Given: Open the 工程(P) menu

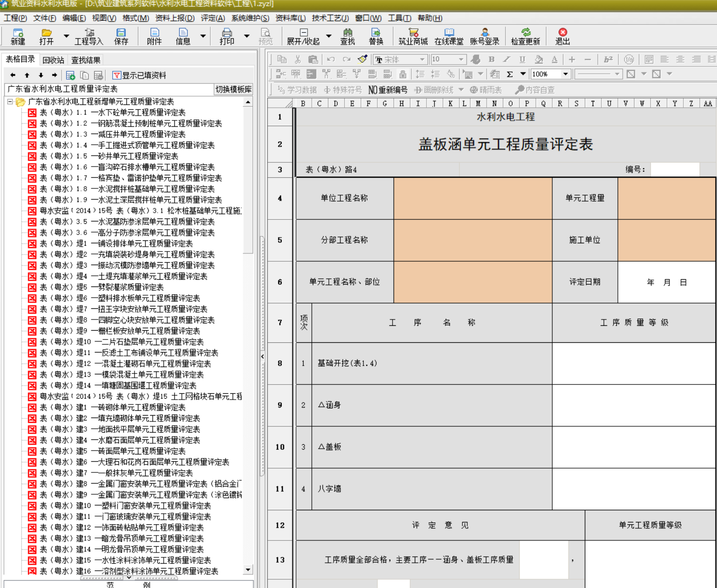Looking at the screenshot, I should point(16,18).
